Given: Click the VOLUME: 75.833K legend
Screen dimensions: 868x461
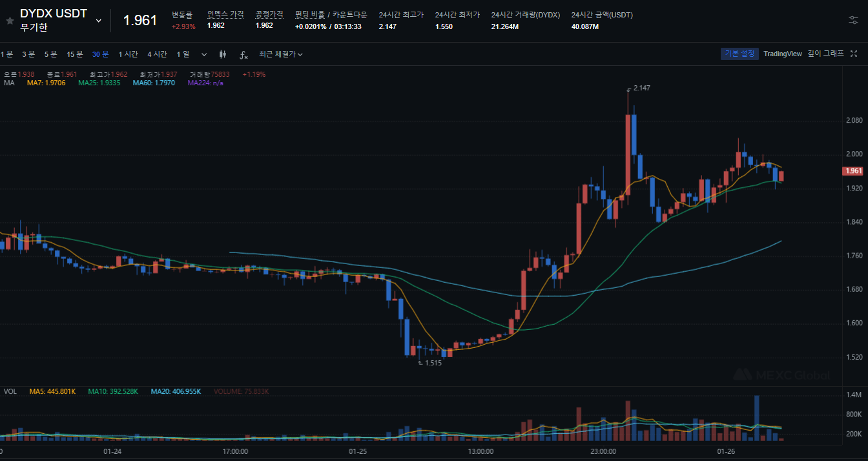Looking at the screenshot, I should [x=241, y=391].
